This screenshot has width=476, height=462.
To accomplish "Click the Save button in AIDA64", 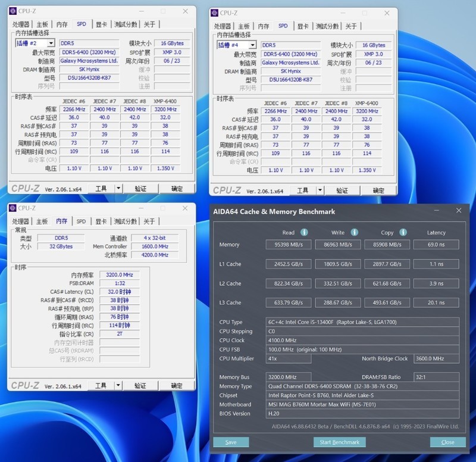I will tap(231, 442).
